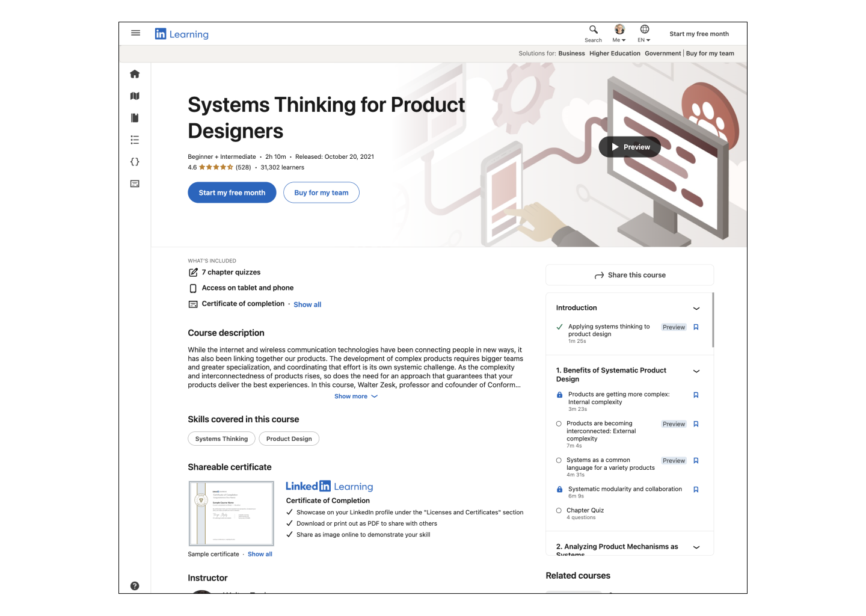This screenshot has width=866, height=616.
Task: Select the Product Design skill chip
Action: tap(289, 439)
